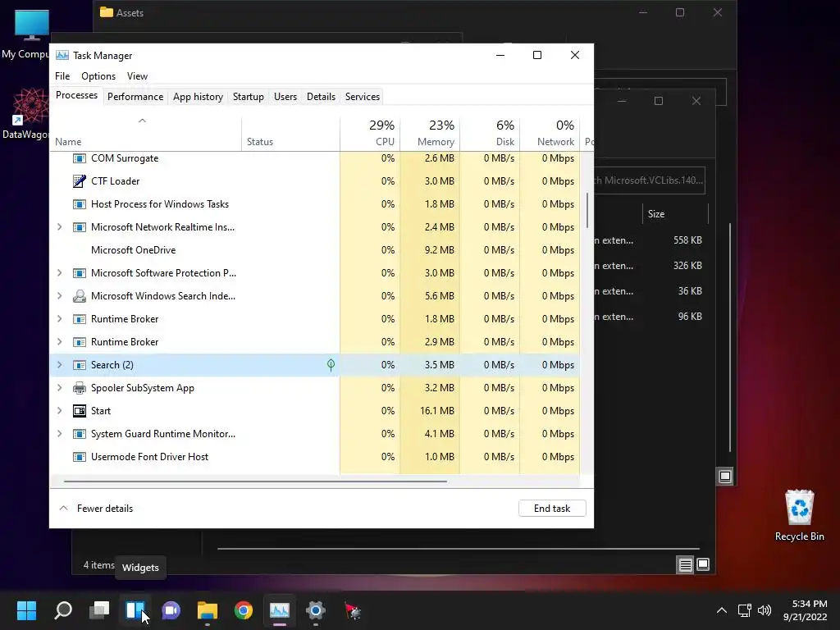
Task: Switch to the Performance tab
Action: (135, 97)
